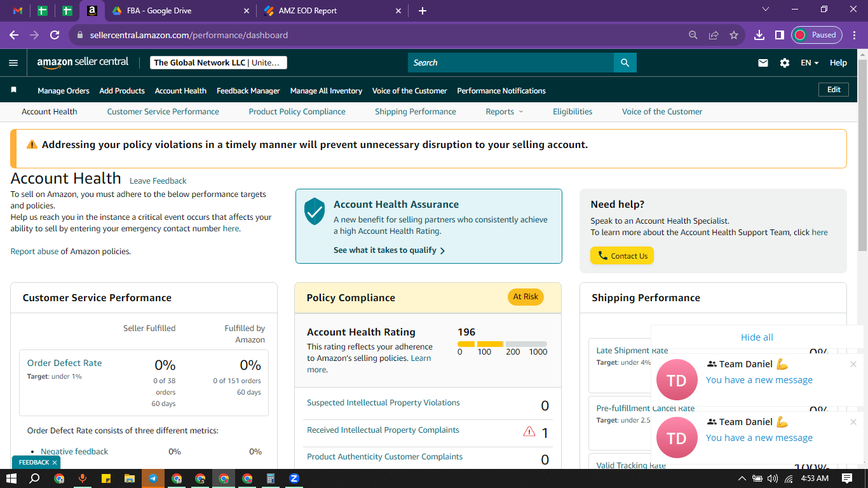Click the Edit navigation button

[x=834, y=90]
